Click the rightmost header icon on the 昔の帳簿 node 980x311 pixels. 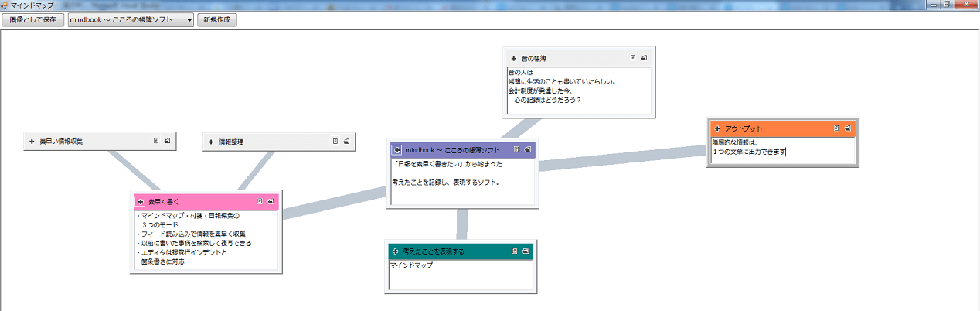click(644, 58)
